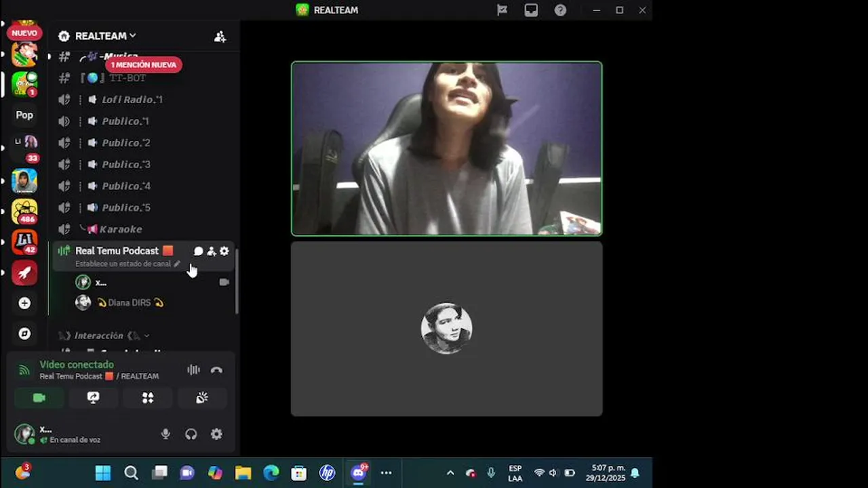Viewport: 868px width, 488px height.
Task: Click camera icon next to participant x...
Action: (224, 282)
